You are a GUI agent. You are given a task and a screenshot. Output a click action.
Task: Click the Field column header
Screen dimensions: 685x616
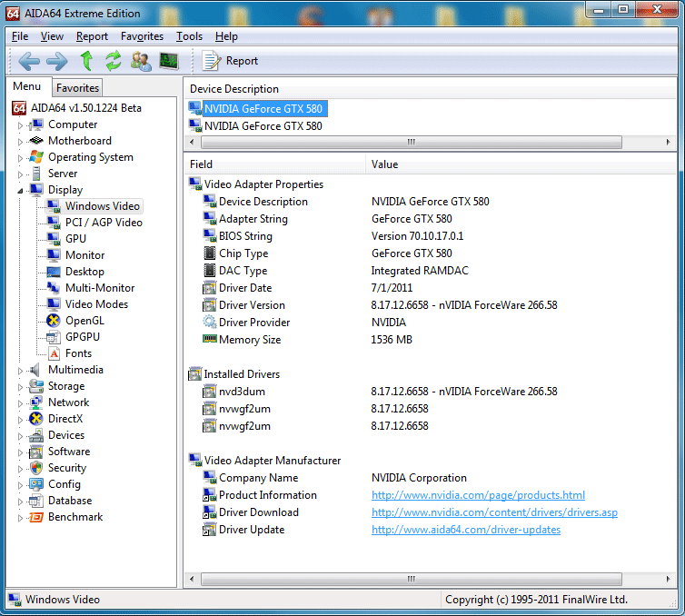[274, 164]
